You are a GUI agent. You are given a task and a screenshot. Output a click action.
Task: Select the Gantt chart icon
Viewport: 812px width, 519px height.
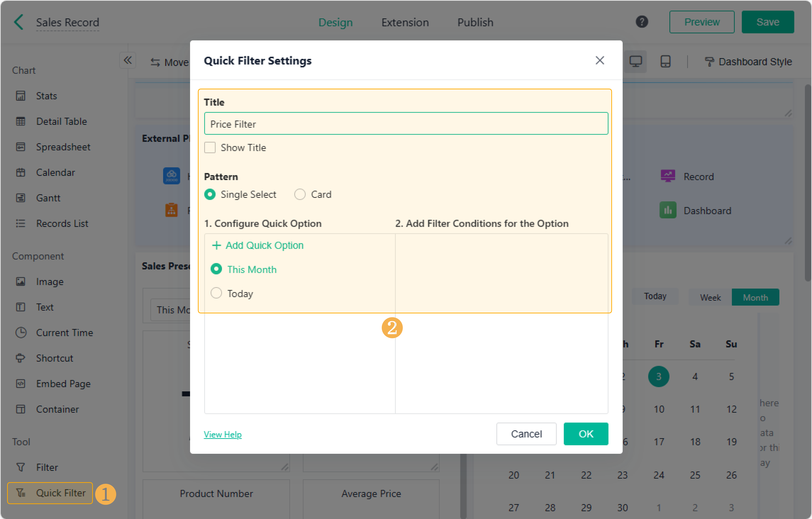point(21,198)
